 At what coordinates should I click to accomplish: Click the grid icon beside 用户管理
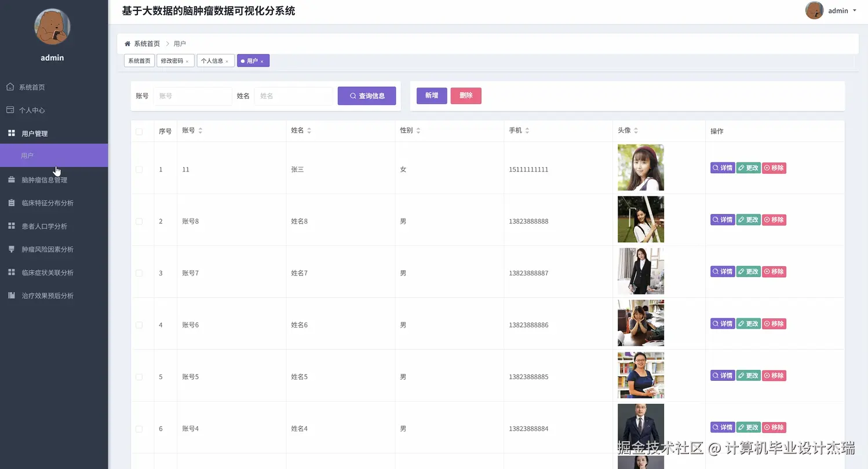pos(12,133)
